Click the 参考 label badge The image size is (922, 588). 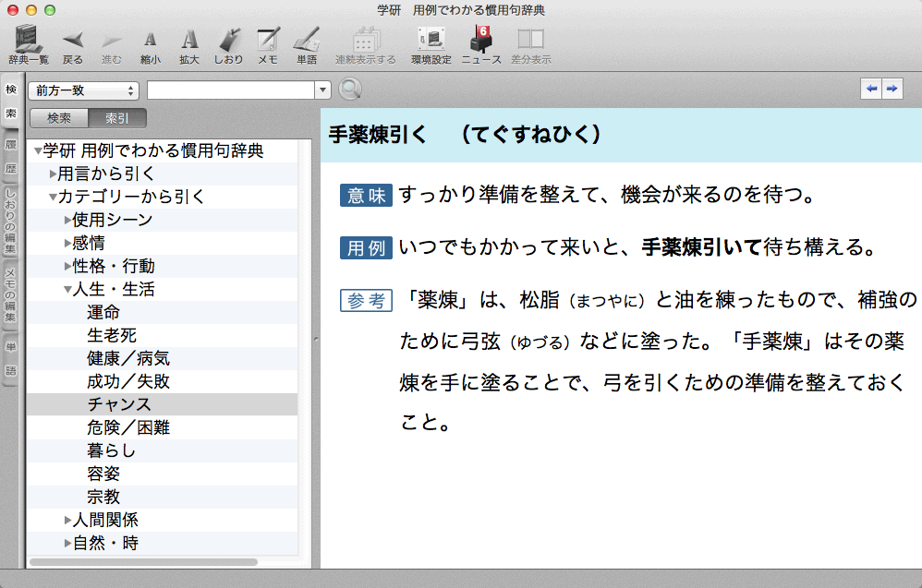(x=366, y=300)
